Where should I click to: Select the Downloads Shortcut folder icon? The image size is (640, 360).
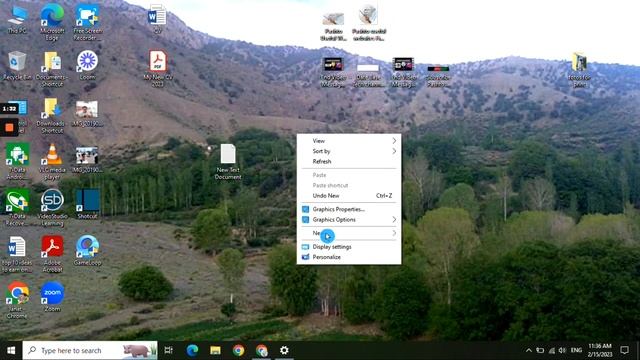click(x=52, y=116)
